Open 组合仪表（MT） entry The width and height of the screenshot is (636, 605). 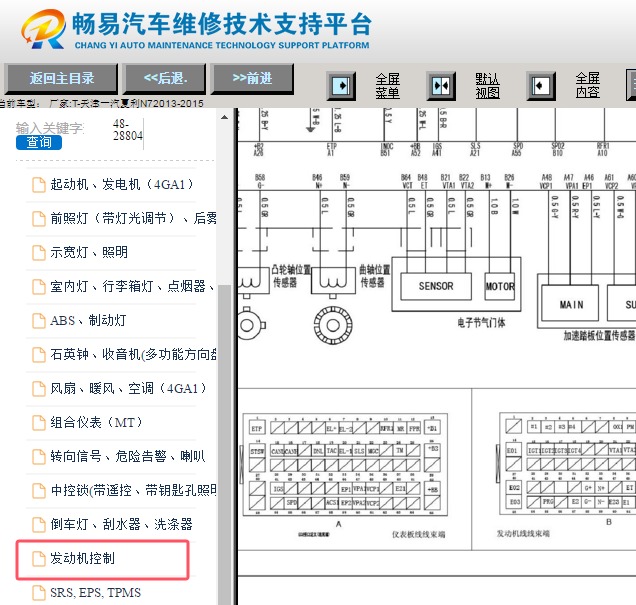96,423
